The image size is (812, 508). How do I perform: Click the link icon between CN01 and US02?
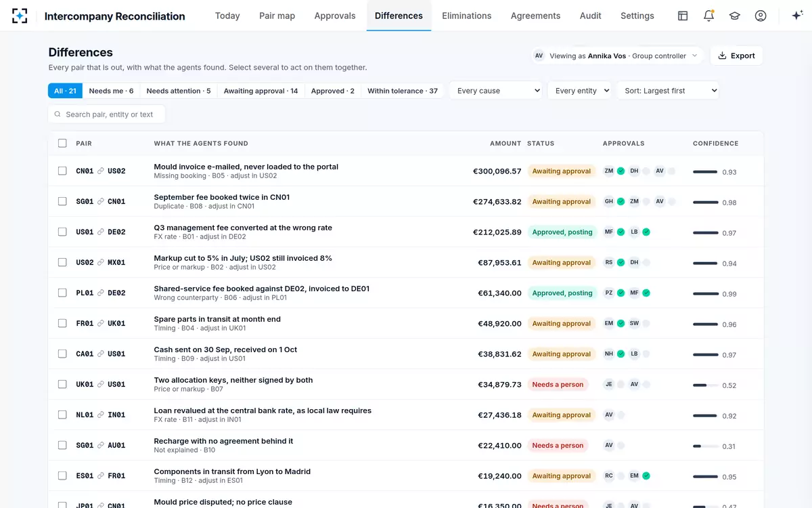101,171
